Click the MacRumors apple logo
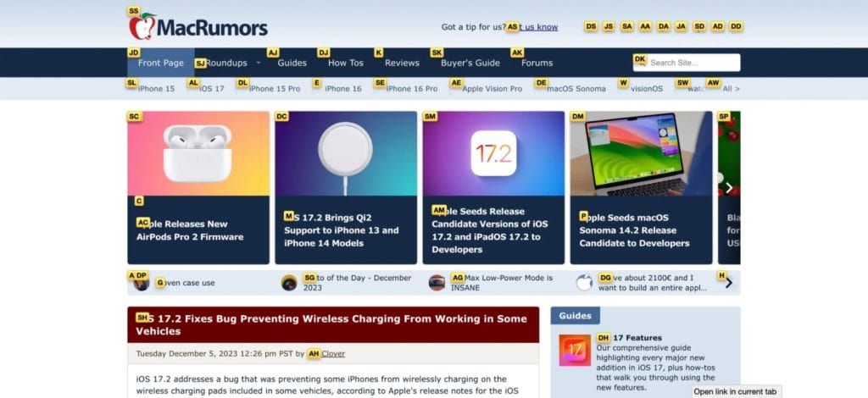The width and height of the screenshot is (868, 398). [142, 26]
